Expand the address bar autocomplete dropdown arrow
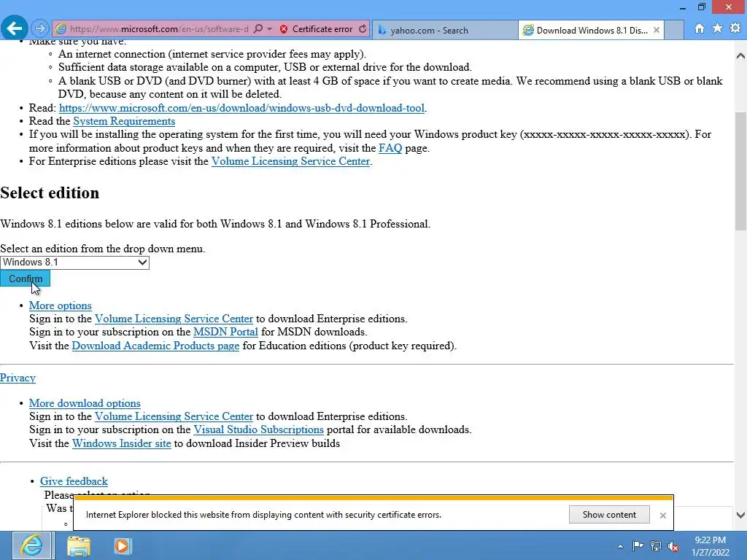This screenshot has width=747, height=560. [x=270, y=29]
